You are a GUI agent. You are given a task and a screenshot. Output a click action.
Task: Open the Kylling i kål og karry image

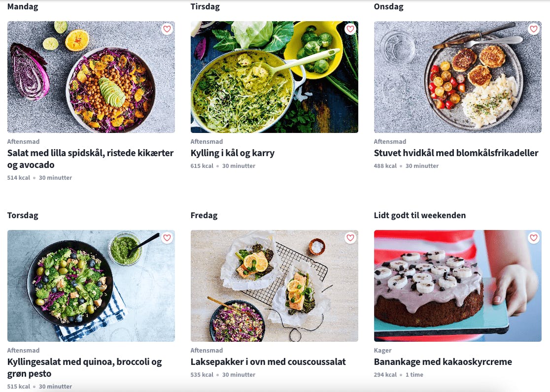(x=275, y=77)
